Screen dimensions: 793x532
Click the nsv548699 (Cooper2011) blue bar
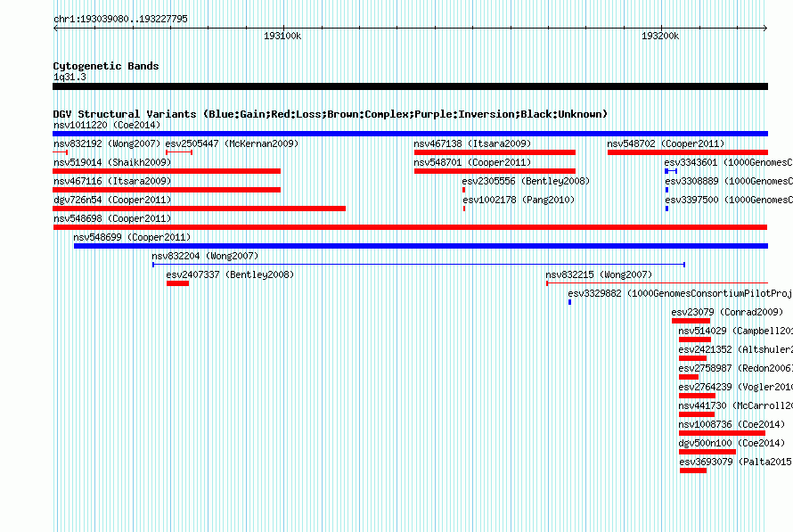(421, 246)
